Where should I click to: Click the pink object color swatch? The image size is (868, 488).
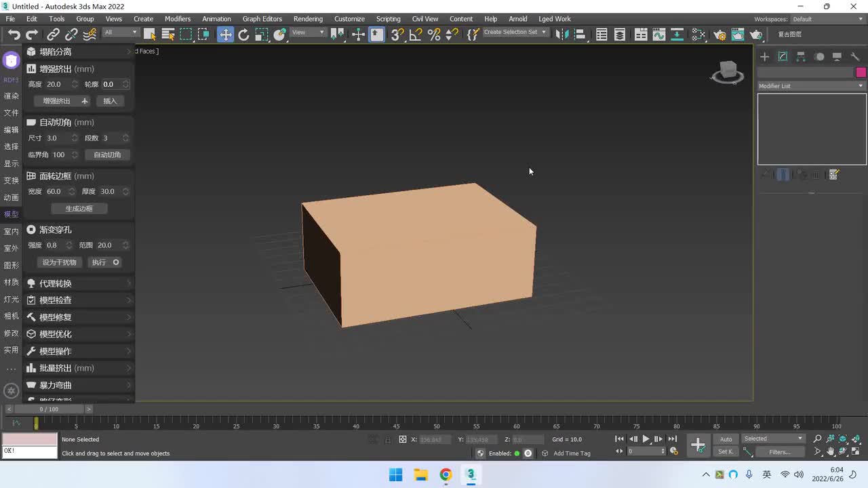coord(861,73)
